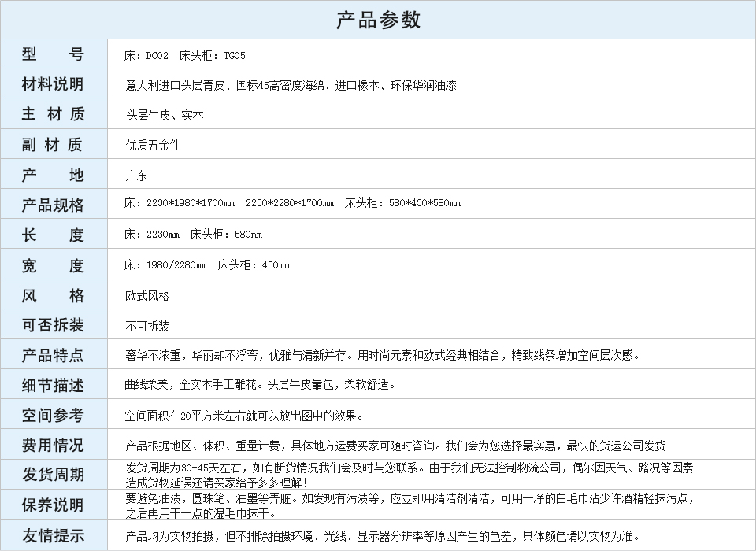Image resolution: width=756 pixels, height=551 pixels.
Task: Click the length value 床: 2230mm 床头柜: 580mm
Action: [x=193, y=235]
